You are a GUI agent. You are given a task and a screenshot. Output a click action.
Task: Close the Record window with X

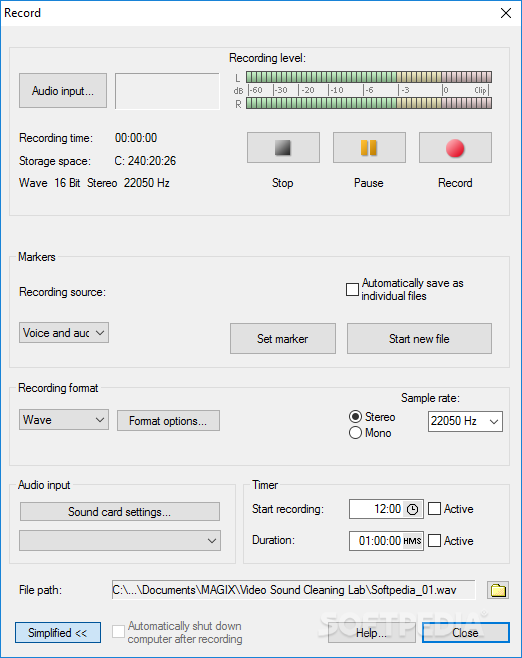click(506, 13)
